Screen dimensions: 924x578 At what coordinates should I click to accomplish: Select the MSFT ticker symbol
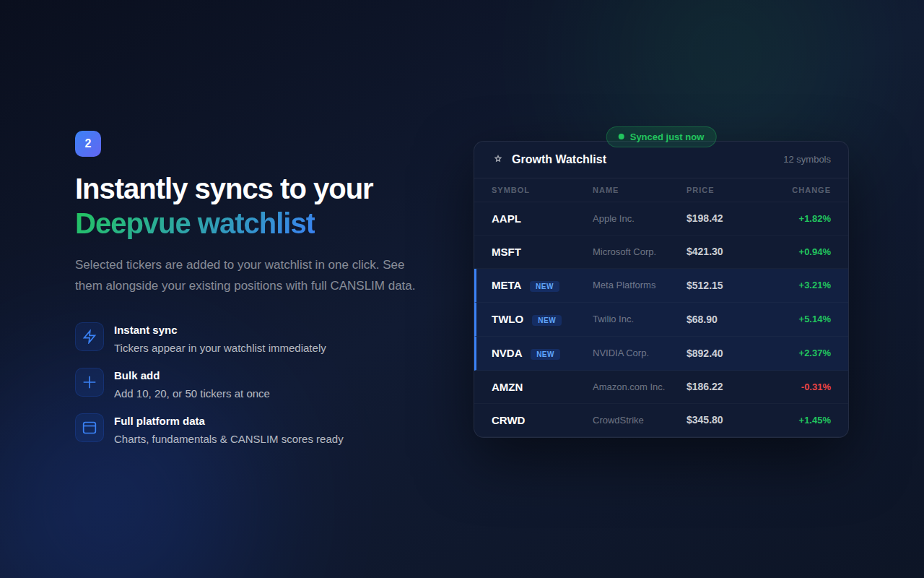point(506,251)
